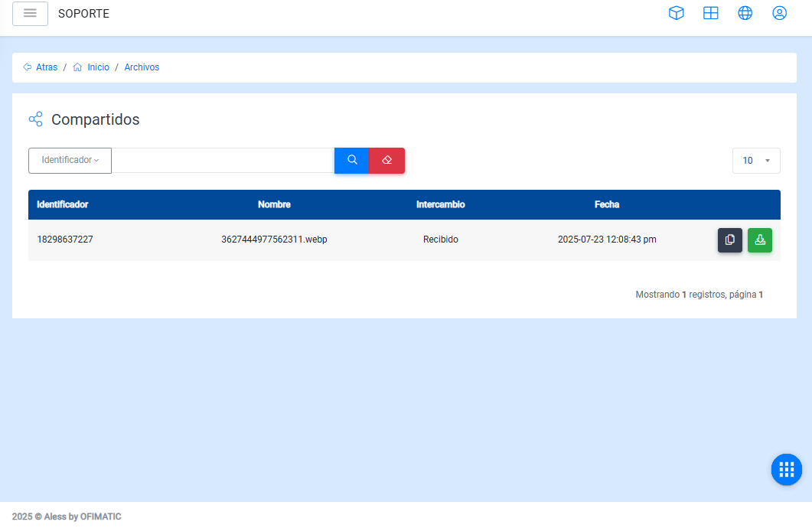The height and width of the screenshot is (528, 812).
Task: Expand the Identificador filter dropdown
Action: tap(70, 161)
